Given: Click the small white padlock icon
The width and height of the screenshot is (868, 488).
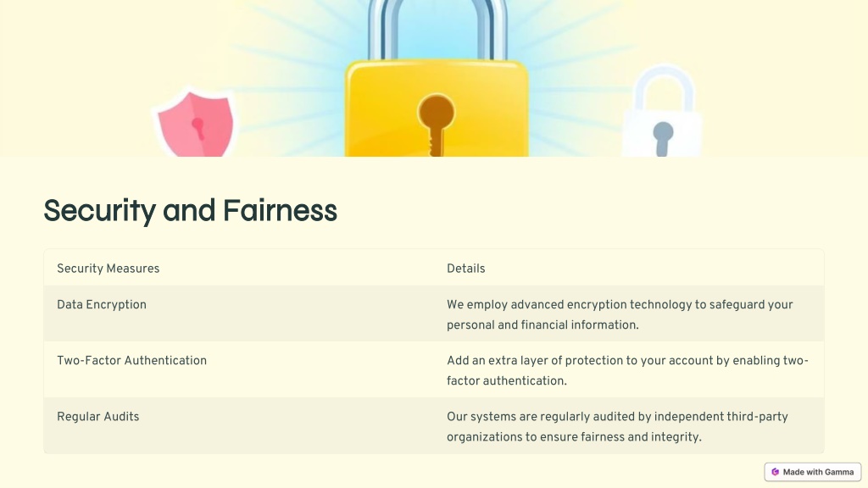Looking at the screenshot, I should coord(663,111).
